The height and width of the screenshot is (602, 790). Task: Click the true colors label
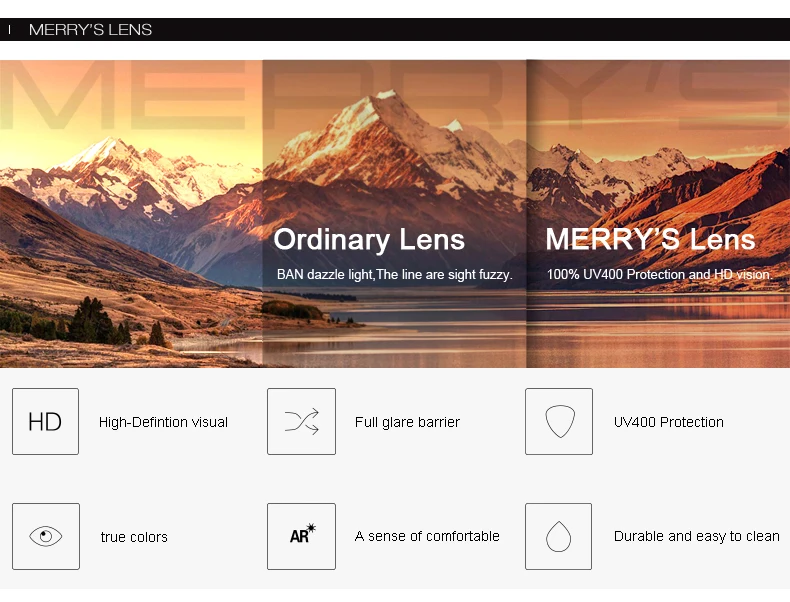point(134,537)
